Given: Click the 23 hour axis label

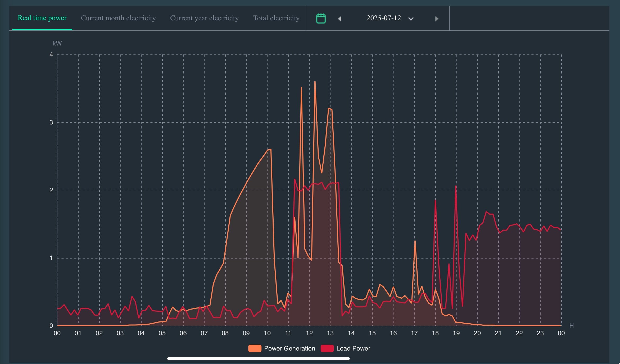Looking at the screenshot, I should click(x=540, y=333).
